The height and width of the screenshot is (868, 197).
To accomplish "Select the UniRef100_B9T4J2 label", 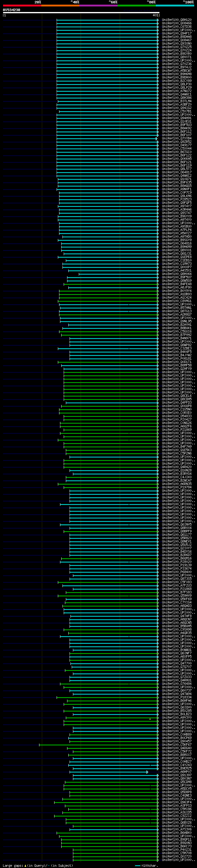I will point(176,67).
